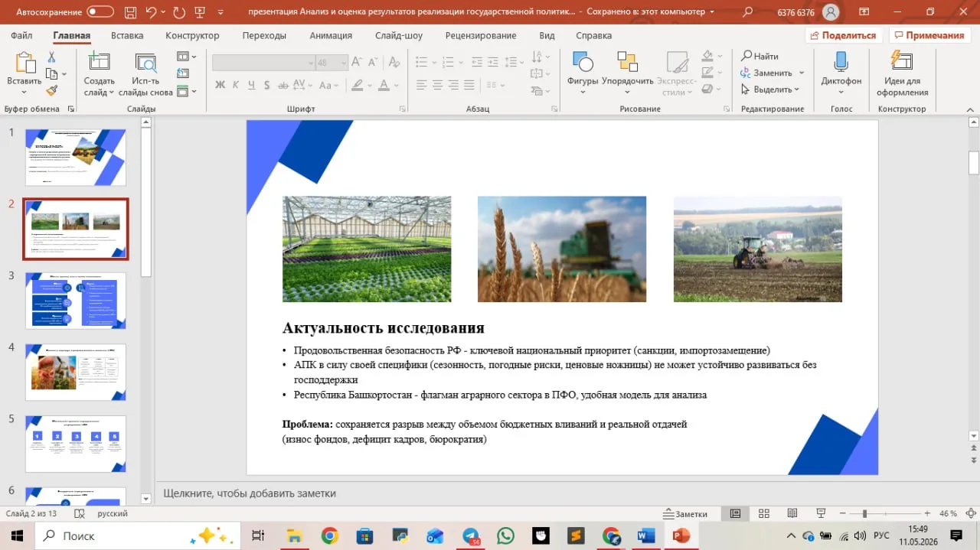Click the Dictate microphone icon
Screen dimensions: 980x550
pos(841,62)
